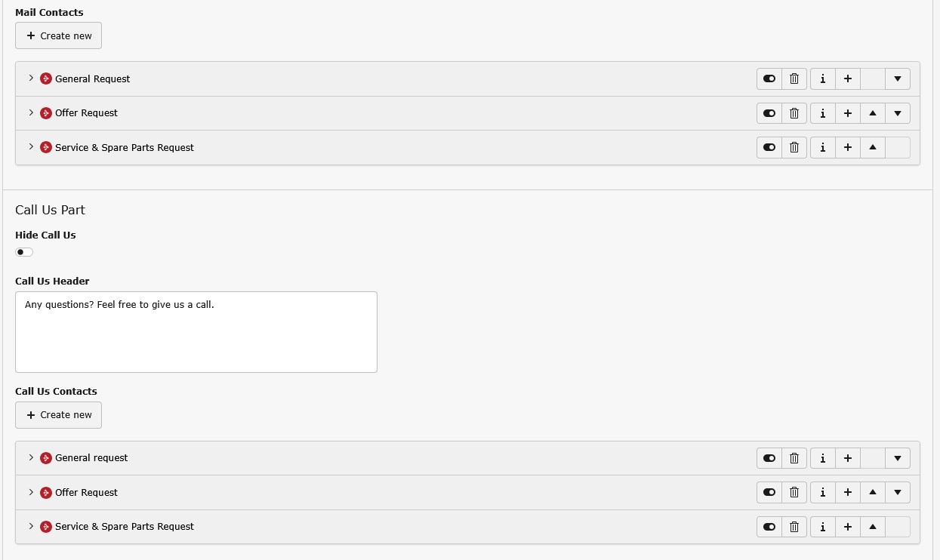
Task: Add new record after Service & Spare Parts mail contact
Action: (x=848, y=147)
